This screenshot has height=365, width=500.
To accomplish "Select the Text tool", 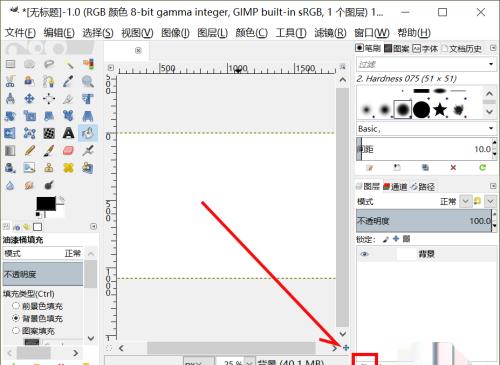I will pyautogui.click(x=68, y=133).
